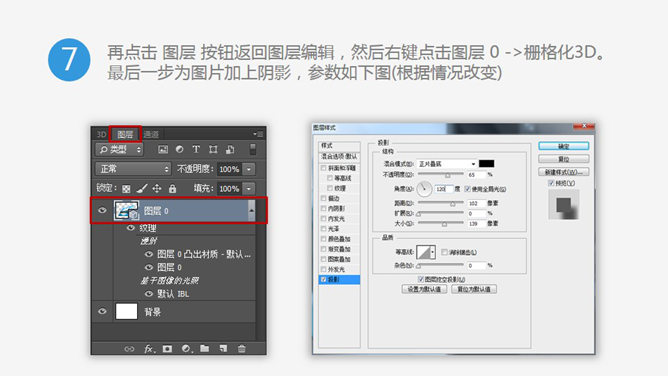
Task: Enable the 内发光 checkbox
Action: [324, 218]
